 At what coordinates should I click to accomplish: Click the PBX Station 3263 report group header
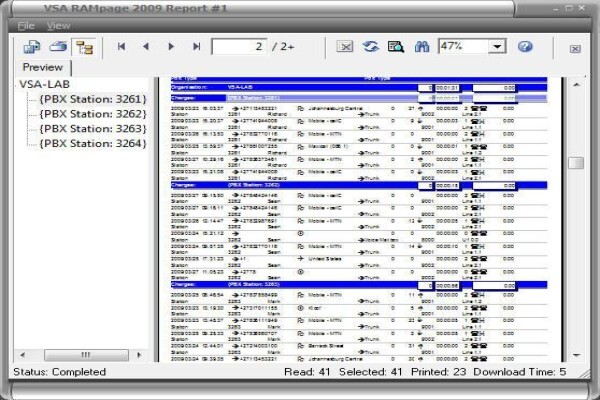coord(359,285)
